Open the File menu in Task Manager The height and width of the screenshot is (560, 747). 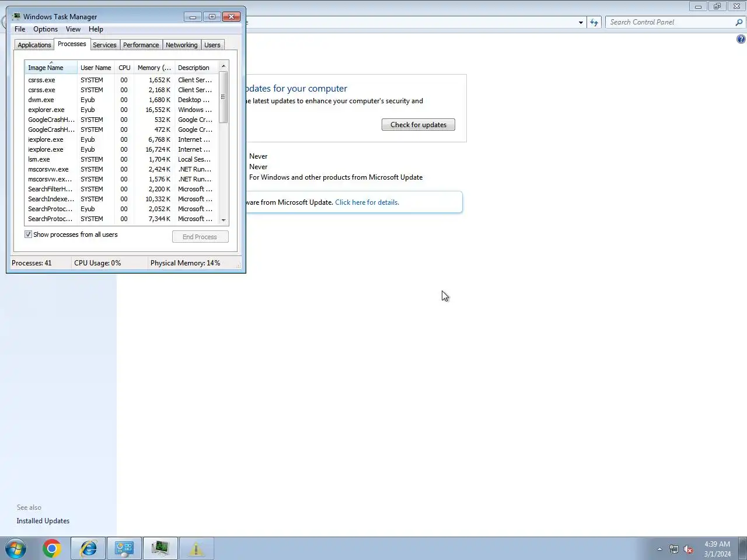tap(20, 29)
